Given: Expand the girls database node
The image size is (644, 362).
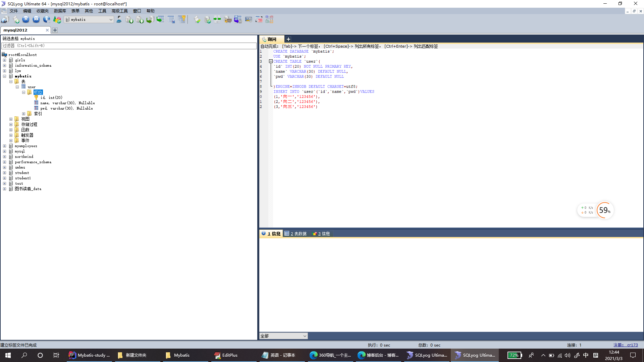Looking at the screenshot, I should click(x=5, y=60).
